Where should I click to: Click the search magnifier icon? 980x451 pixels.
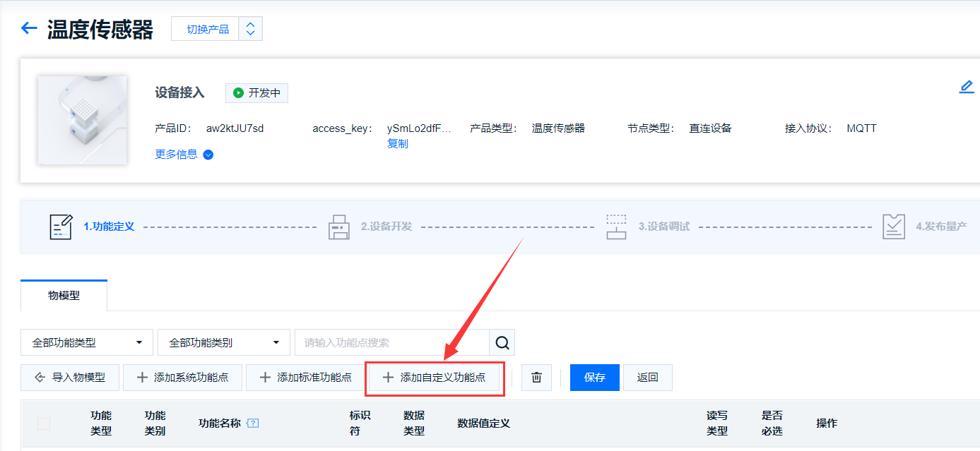coord(502,342)
